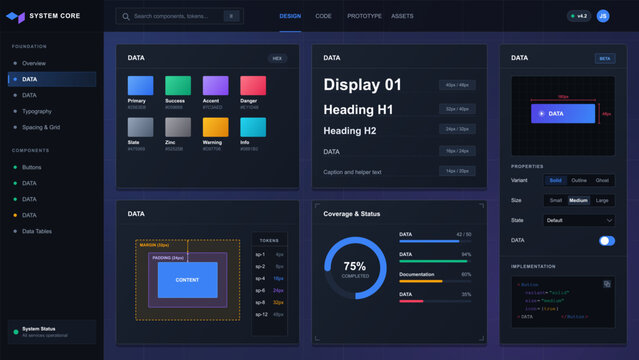Click the 42 / 50 blue progress bar
The height and width of the screenshot is (360, 639).
pyautogui.click(x=435, y=241)
